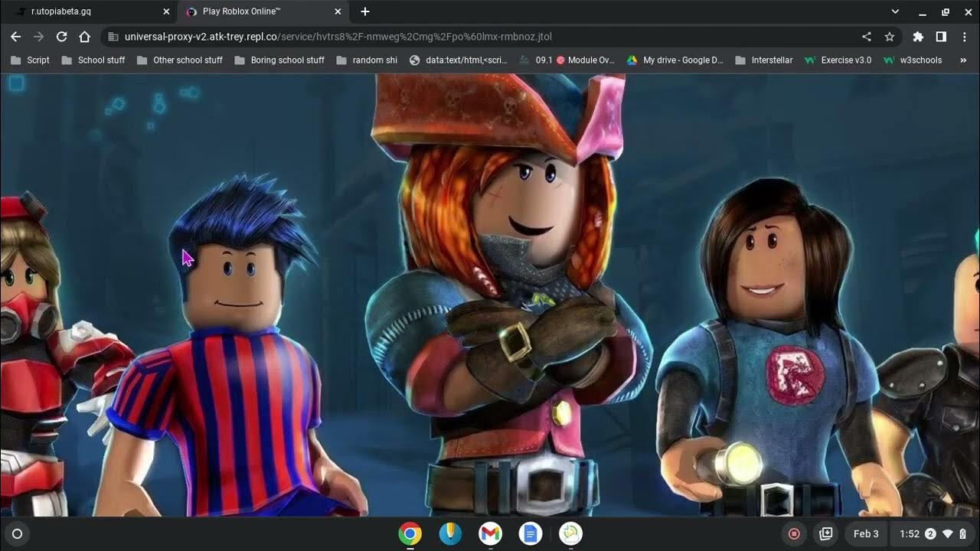Share this page using the share icon
Image resolution: width=980 pixels, height=551 pixels.
pos(867,37)
